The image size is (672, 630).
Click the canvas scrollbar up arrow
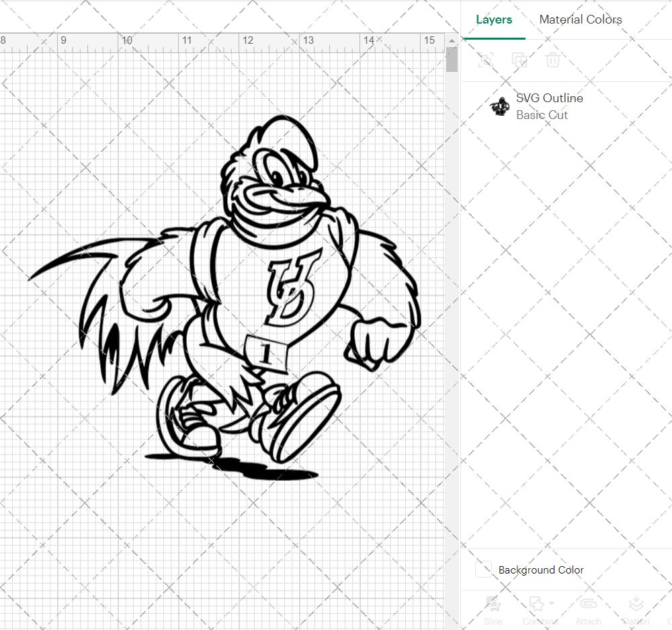(x=452, y=40)
